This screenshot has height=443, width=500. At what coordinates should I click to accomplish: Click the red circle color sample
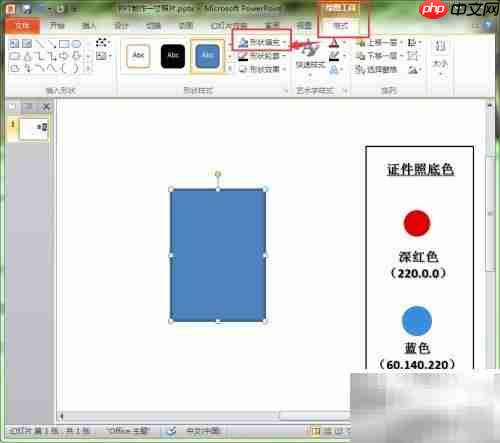pyautogui.click(x=417, y=223)
